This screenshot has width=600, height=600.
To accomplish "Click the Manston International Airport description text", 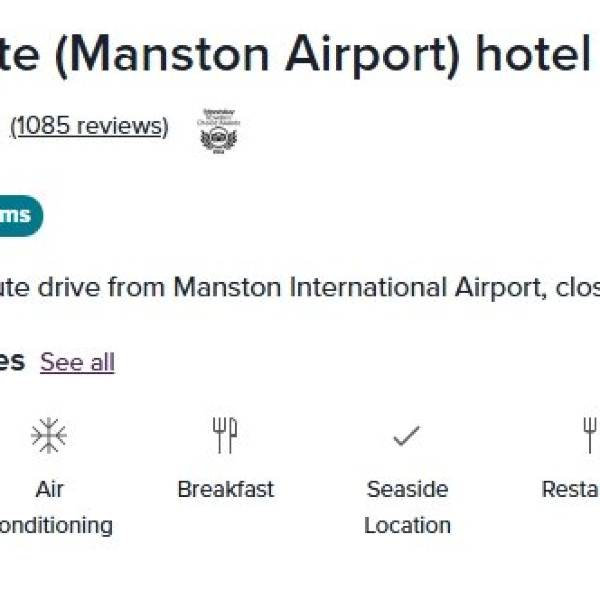I will coord(300,288).
